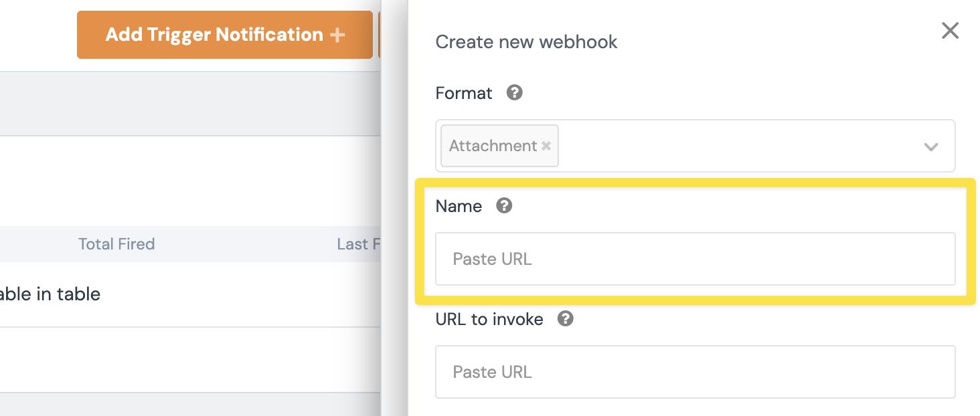The width and height of the screenshot is (980, 416).
Task: Click the plus icon on Add Trigger Notification
Action: click(x=338, y=35)
